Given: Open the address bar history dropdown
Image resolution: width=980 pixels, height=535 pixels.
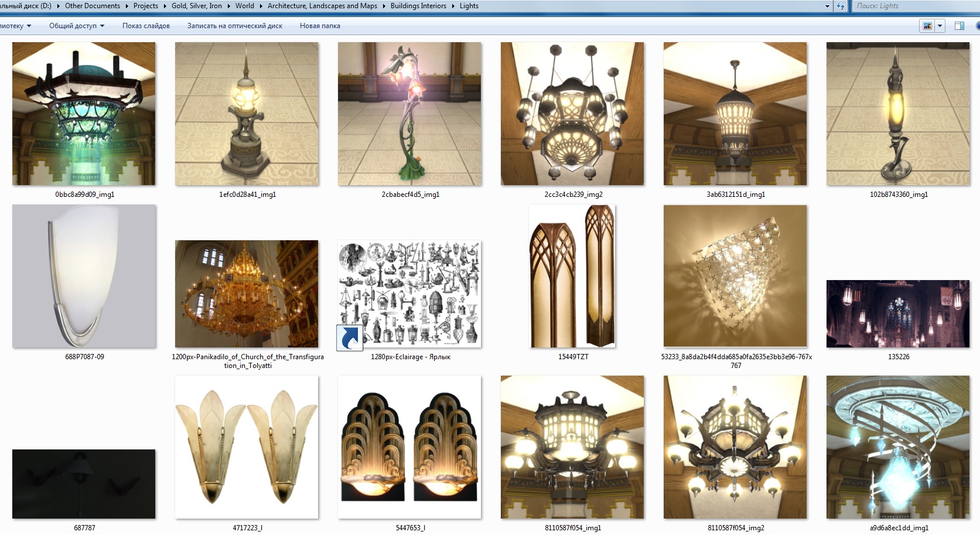Looking at the screenshot, I should tap(827, 6).
